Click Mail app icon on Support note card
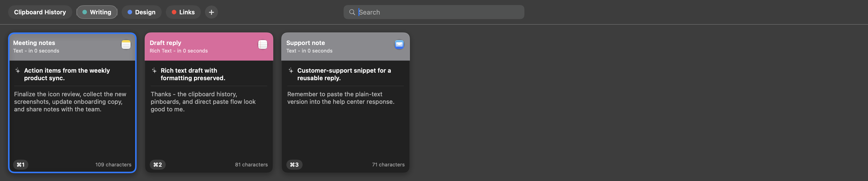The width and height of the screenshot is (868, 181). click(x=399, y=44)
